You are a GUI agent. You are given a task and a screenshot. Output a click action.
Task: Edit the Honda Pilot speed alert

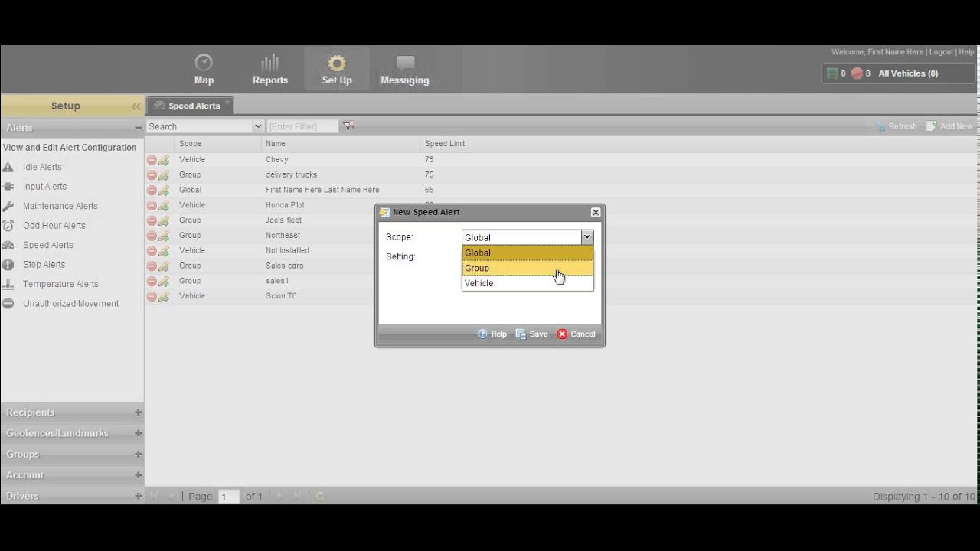tap(164, 205)
